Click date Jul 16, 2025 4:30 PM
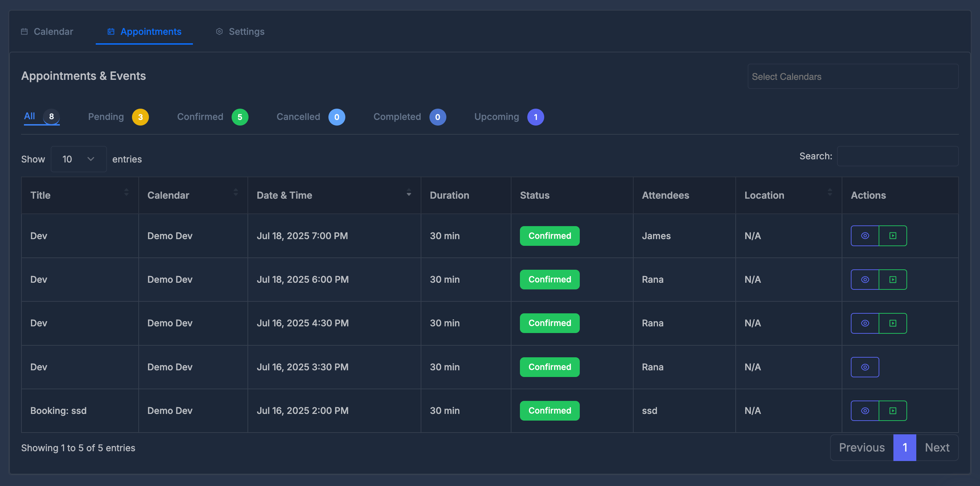980x486 pixels. pyautogui.click(x=303, y=324)
